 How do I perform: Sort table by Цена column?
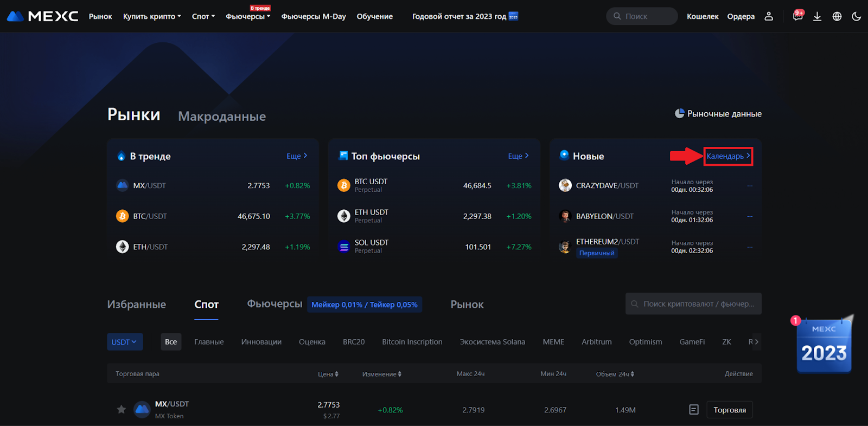point(328,374)
